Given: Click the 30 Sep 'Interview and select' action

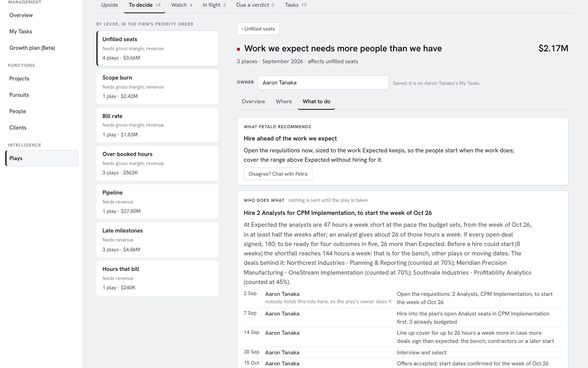Looking at the screenshot, I should pos(422,352).
